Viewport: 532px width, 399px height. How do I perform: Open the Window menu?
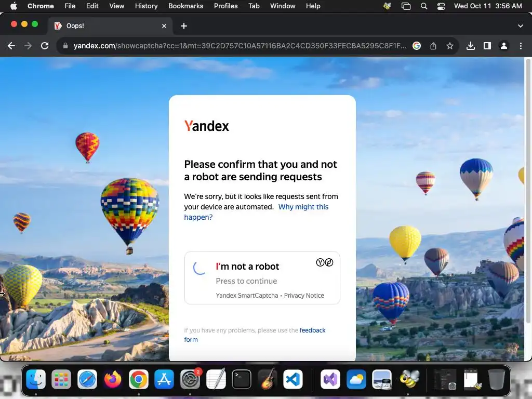(283, 6)
